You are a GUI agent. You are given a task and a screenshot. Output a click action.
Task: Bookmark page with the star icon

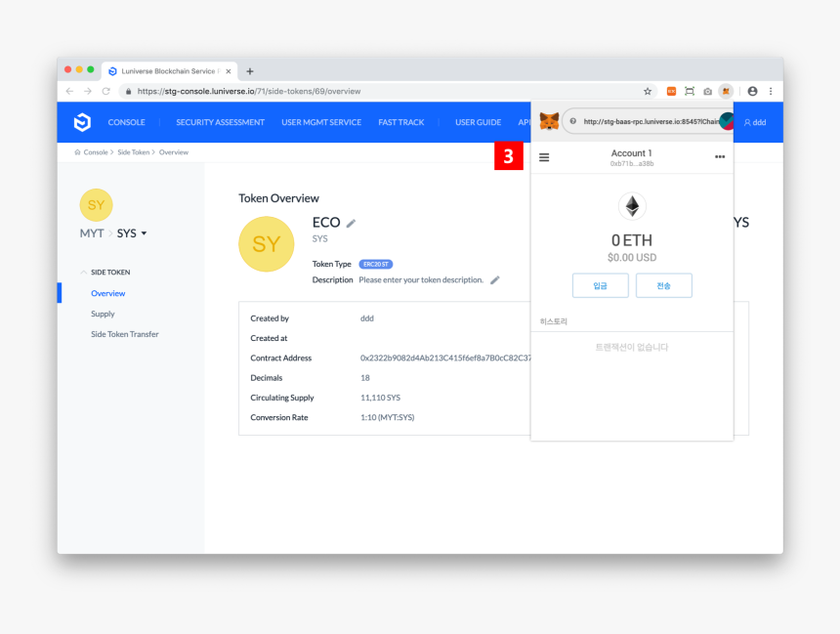pos(648,91)
